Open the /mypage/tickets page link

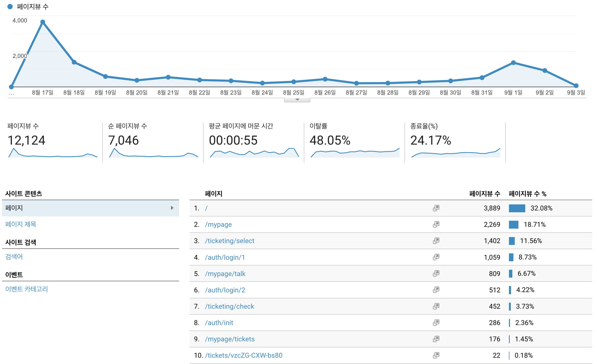pyautogui.click(x=230, y=339)
